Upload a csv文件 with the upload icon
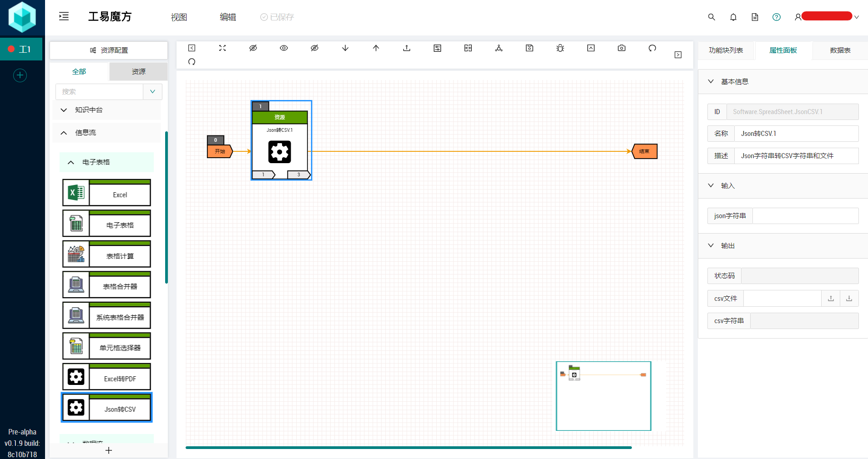The height and width of the screenshot is (459, 868). pos(831,299)
